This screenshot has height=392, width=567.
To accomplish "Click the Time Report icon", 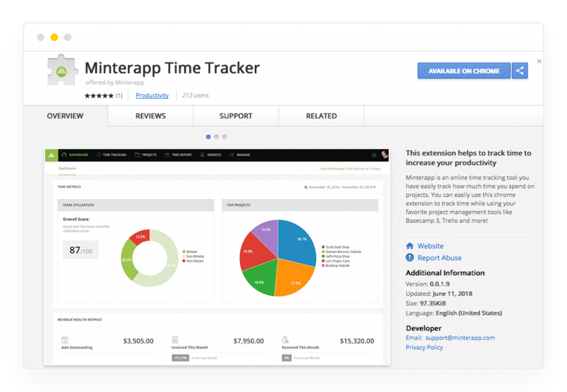I will coord(167,155).
